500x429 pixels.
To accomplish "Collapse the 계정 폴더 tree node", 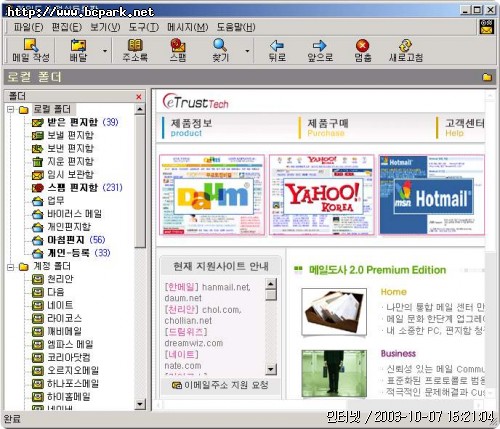I will pos(11,267).
